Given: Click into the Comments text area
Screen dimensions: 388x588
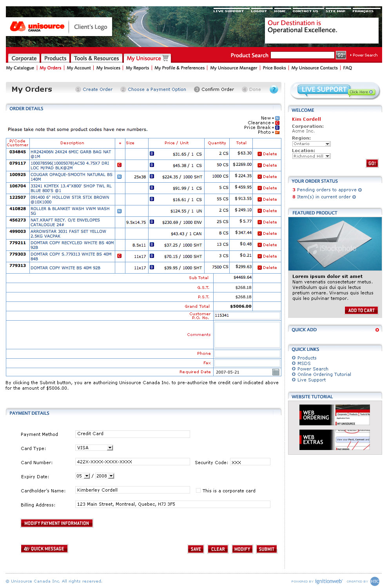Looking at the screenshot, I should [247, 335].
